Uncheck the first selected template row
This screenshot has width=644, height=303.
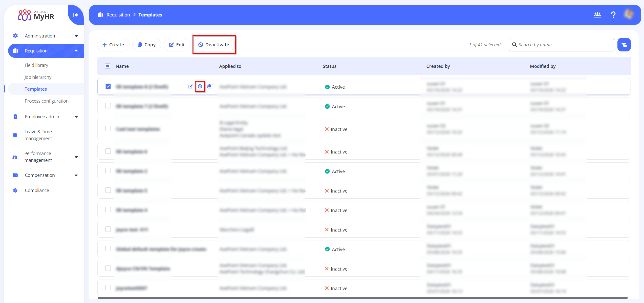(x=108, y=86)
